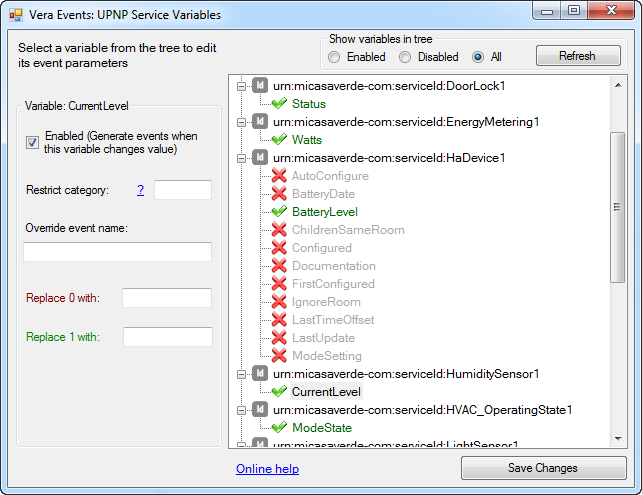The image size is (642, 495).
Task: Click the green checkmark beside BatteryLevel
Action: pyautogui.click(x=279, y=212)
